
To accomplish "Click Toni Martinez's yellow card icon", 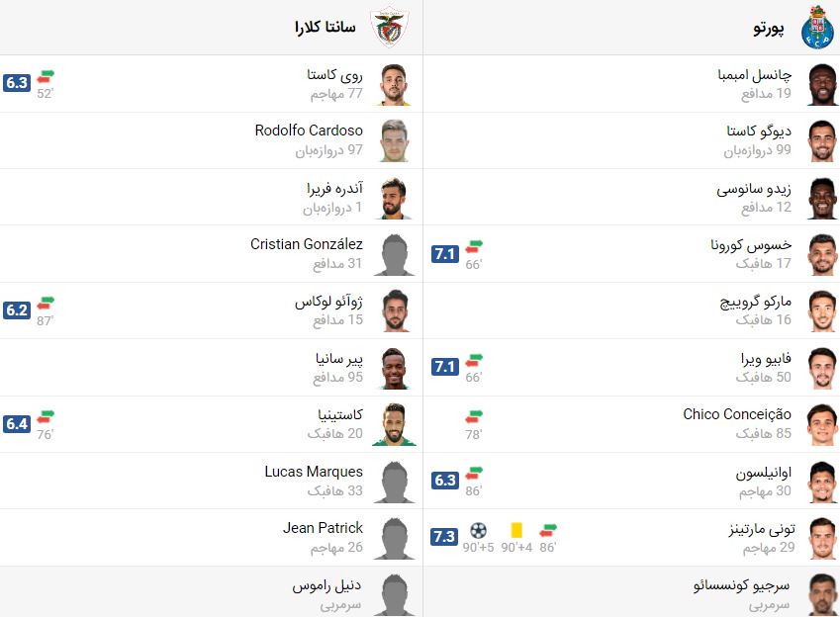I will coord(516,530).
